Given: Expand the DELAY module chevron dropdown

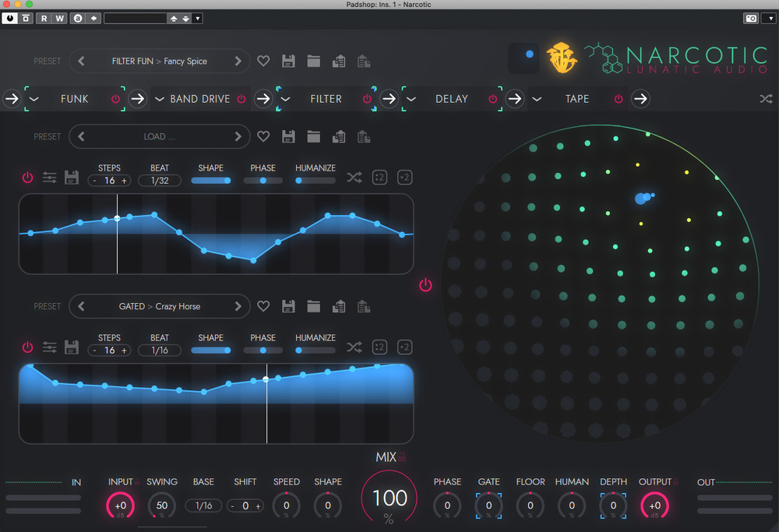Looking at the screenshot, I should pyautogui.click(x=411, y=99).
